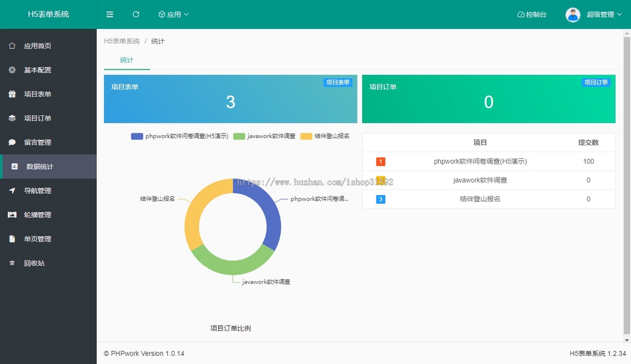Screen dimensions: 631x364
Task: Toggle 结伴登山报名 legend item
Action: (x=325, y=136)
